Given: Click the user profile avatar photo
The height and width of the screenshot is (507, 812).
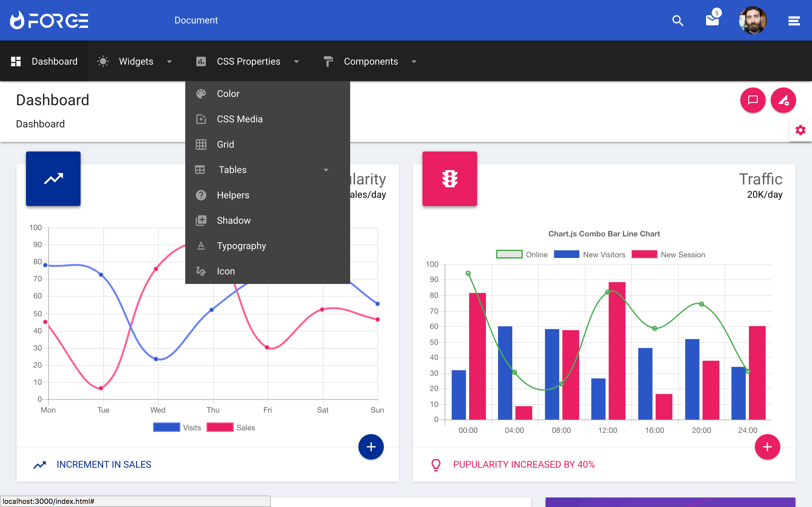Looking at the screenshot, I should click(753, 21).
